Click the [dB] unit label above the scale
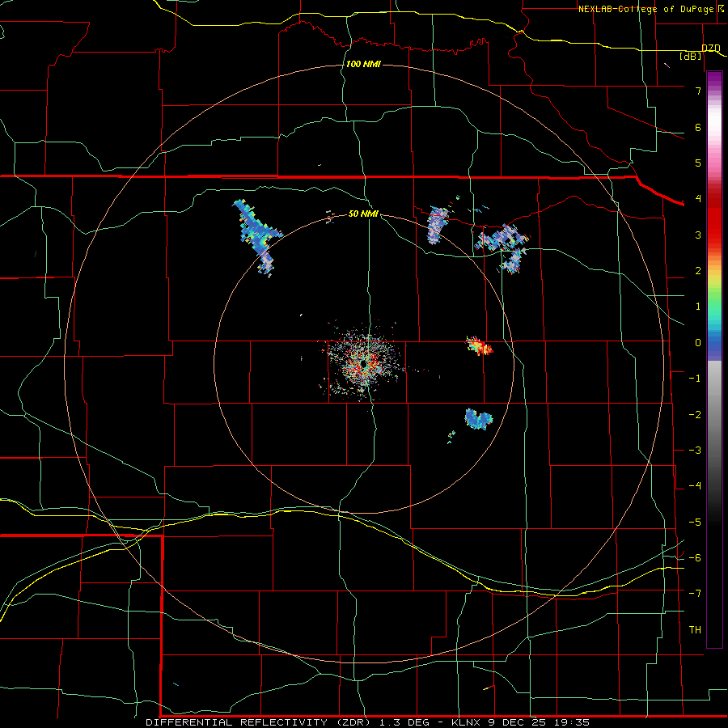 click(691, 57)
